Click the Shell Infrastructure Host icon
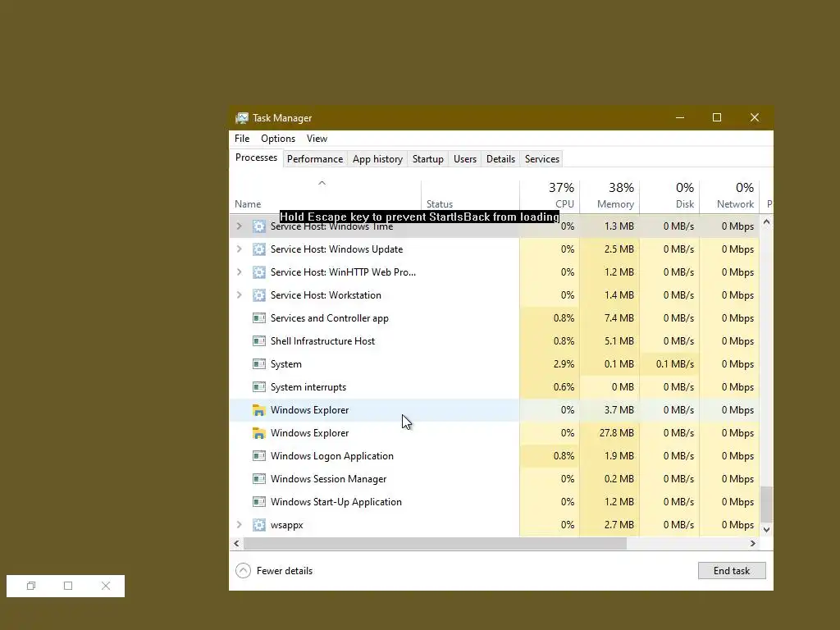840x630 pixels. click(258, 341)
